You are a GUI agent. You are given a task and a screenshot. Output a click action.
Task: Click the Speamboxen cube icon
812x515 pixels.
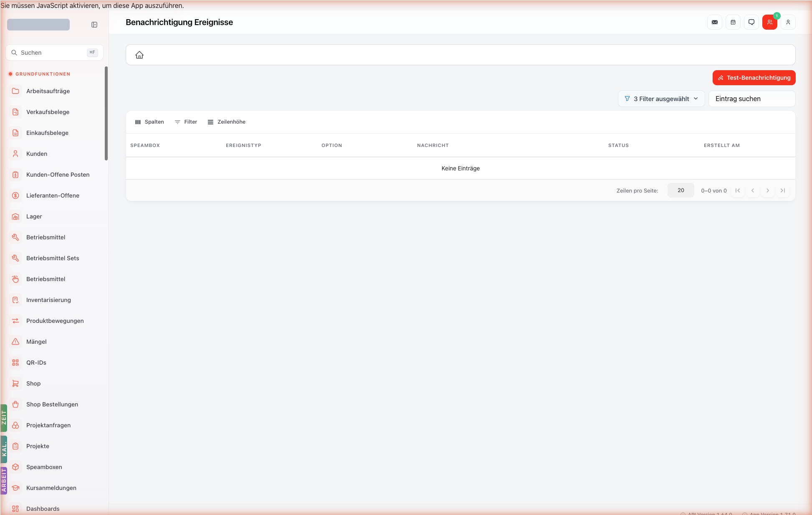(x=15, y=467)
